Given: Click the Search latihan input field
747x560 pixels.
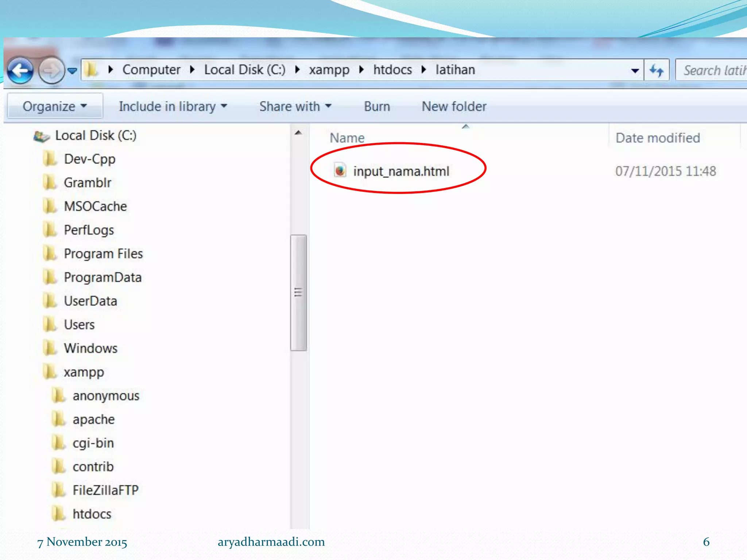Looking at the screenshot, I should point(713,70).
